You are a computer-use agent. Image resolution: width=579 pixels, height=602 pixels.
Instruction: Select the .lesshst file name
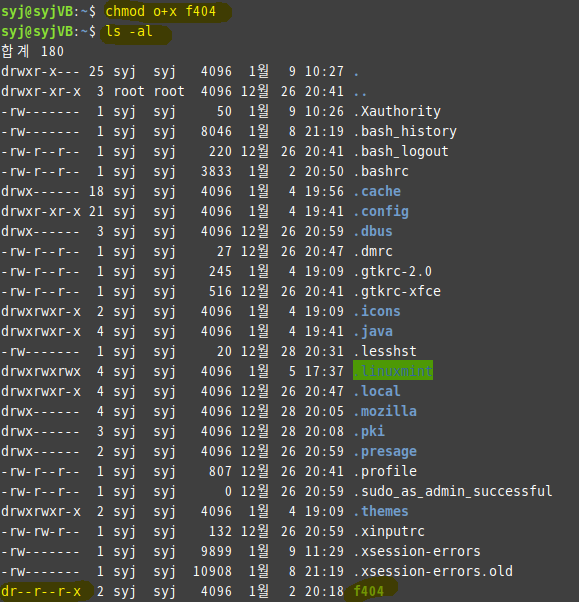pyautogui.click(x=385, y=351)
